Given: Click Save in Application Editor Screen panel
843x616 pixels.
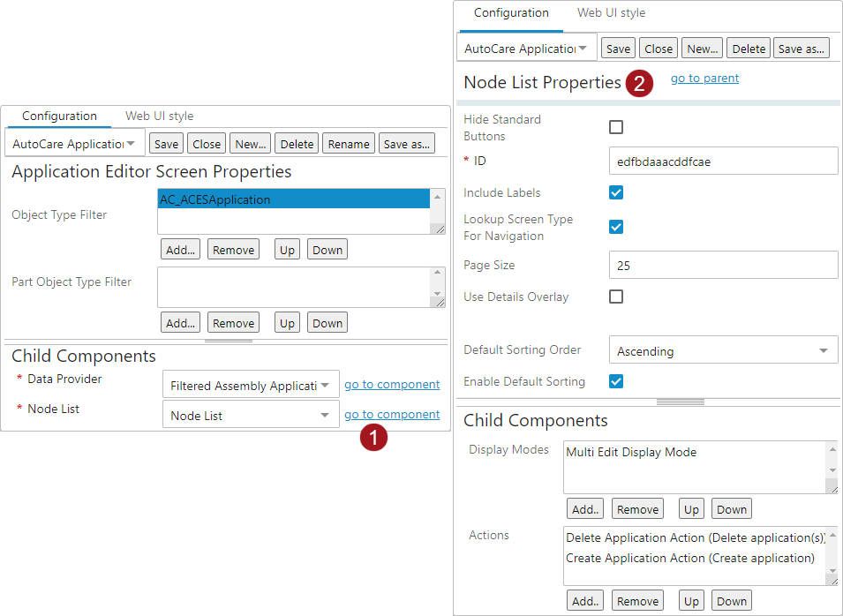Looking at the screenshot, I should click(166, 144).
